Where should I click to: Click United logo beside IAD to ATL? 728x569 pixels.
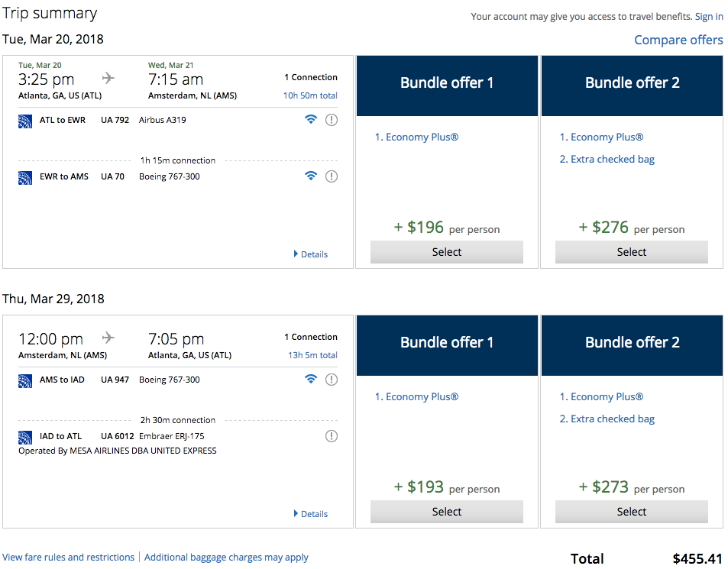25,438
